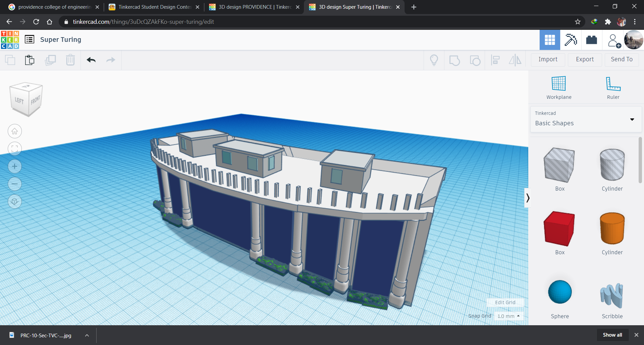
Task: Open the user profile avatar
Action: click(x=634, y=40)
